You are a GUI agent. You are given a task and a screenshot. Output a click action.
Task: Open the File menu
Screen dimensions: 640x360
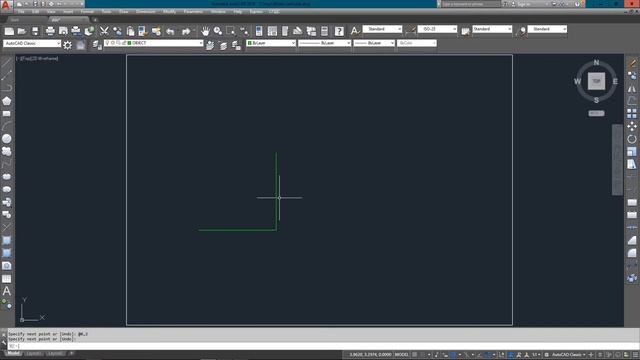pyautogui.click(x=21, y=12)
